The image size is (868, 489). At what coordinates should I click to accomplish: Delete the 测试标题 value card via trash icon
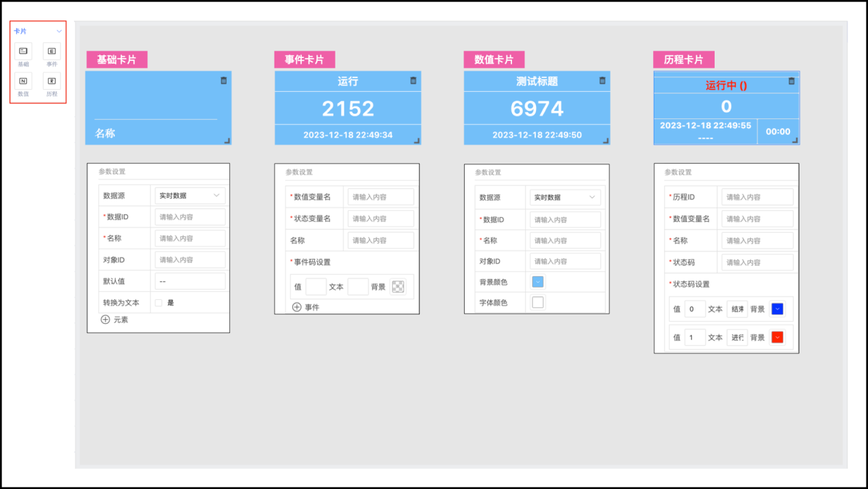click(x=602, y=81)
